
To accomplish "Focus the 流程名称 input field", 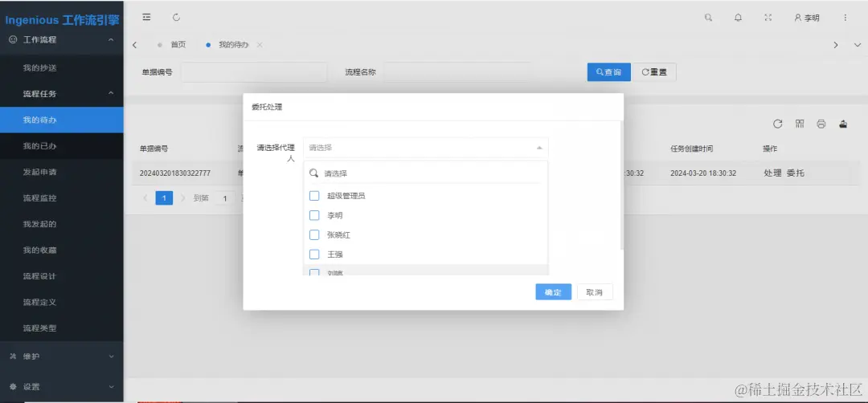I will [457, 72].
